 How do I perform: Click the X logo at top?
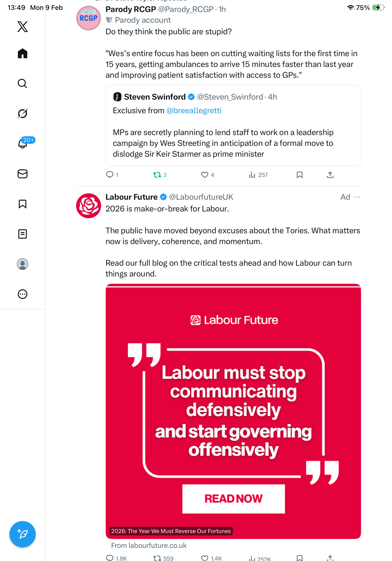tap(23, 27)
